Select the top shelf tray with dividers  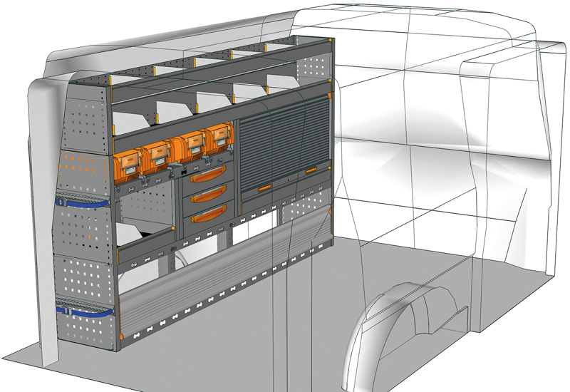click(214, 63)
